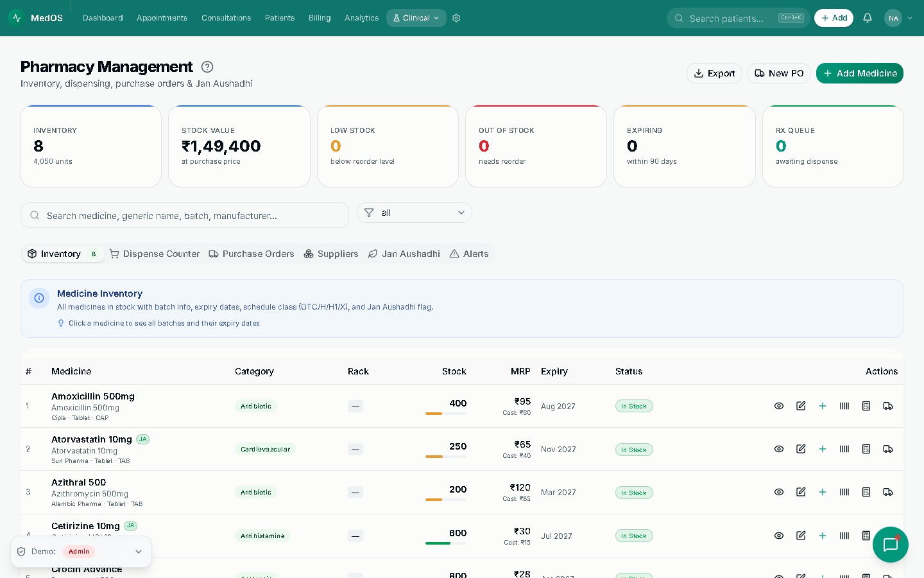Edit Atorvastatin 10mg entry
Viewport: 924px width, 578px height.
point(801,449)
